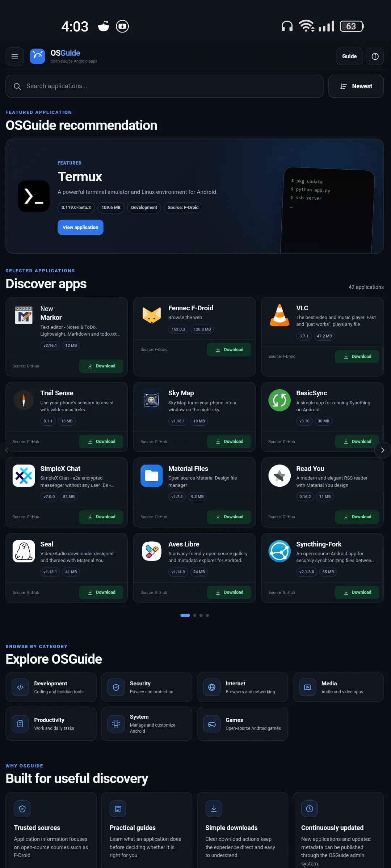Click the search magnifier icon
The width and height of the screenshot is (391, 868).
(x=17, y=86)
